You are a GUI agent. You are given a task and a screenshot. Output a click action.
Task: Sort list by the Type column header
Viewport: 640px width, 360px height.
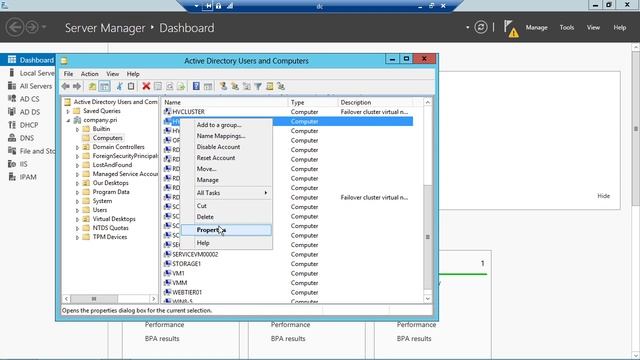tap(313, 102)
